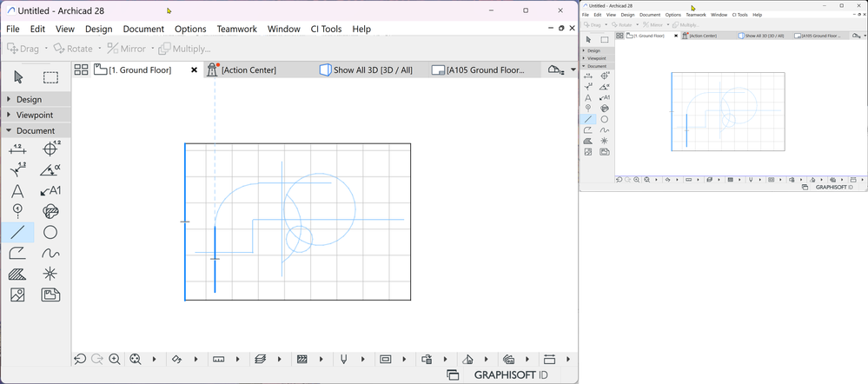Click GRAPHISOFT ID in left window

pyautogui.click(x=511, y=374)
